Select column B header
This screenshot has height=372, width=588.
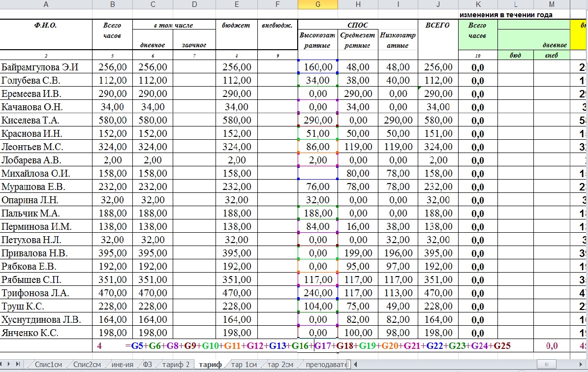click(112, 4)
